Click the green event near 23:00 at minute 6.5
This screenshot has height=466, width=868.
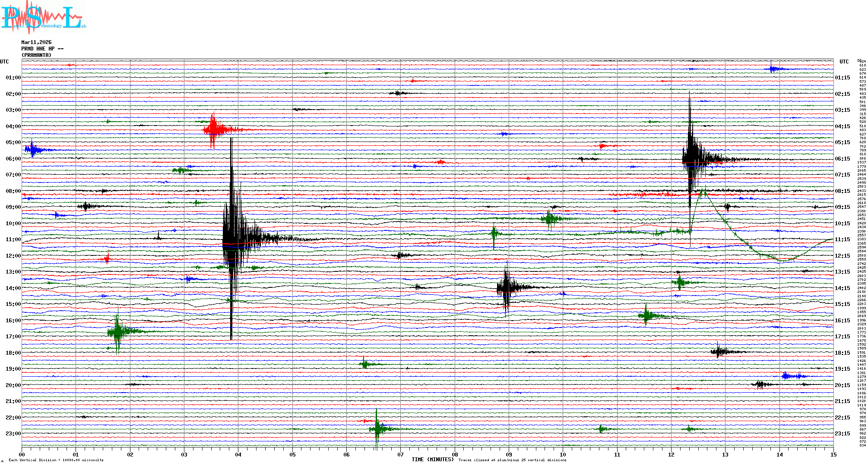point(377,428)
